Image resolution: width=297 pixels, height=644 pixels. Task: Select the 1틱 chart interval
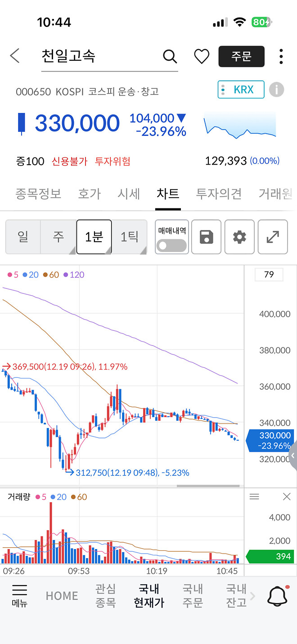129,237
